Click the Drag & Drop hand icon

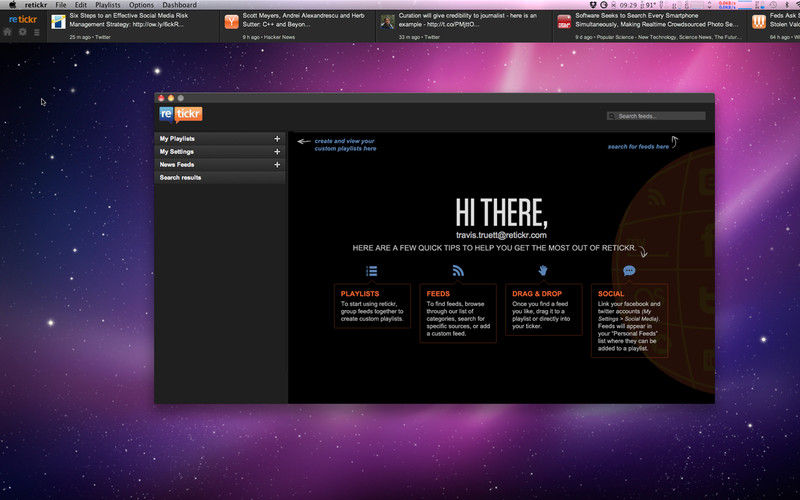(x=543, y=270)
